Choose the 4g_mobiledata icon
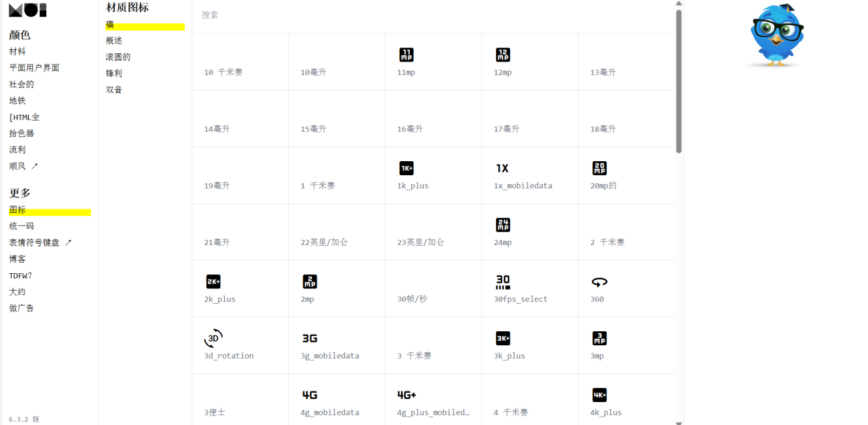The height and width of the screenshot is (425, 868). 309,395
